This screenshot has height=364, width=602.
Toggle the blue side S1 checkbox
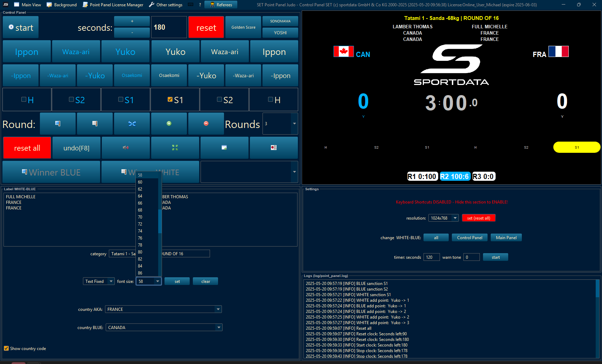click(121, 100)
